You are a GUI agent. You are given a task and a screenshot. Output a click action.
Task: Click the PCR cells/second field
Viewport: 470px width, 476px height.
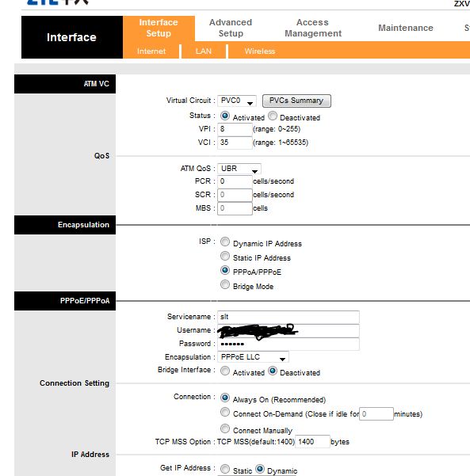coord(235,181)
